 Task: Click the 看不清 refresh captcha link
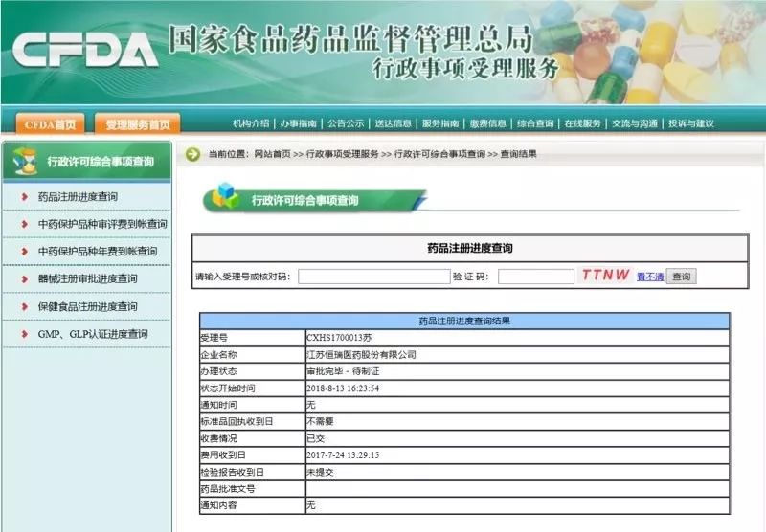(x=650, y=277)
